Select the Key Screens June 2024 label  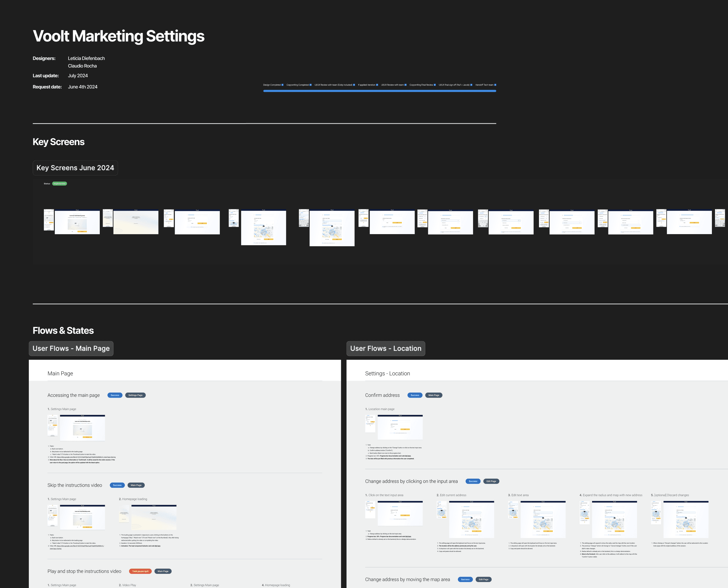click(x=75, y=168)
